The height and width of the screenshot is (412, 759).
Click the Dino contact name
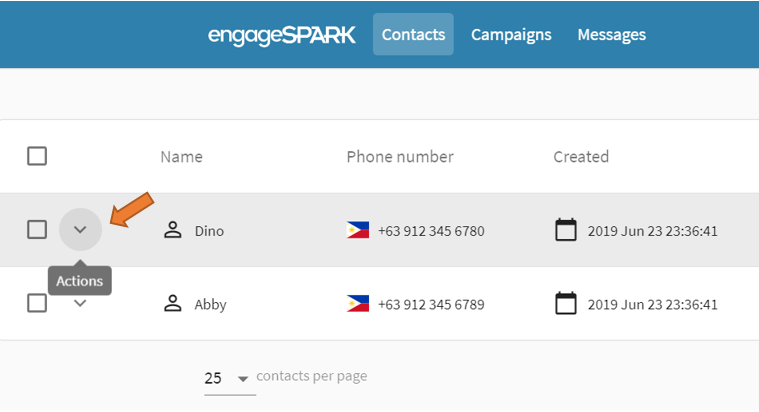(x=209, y=231)
